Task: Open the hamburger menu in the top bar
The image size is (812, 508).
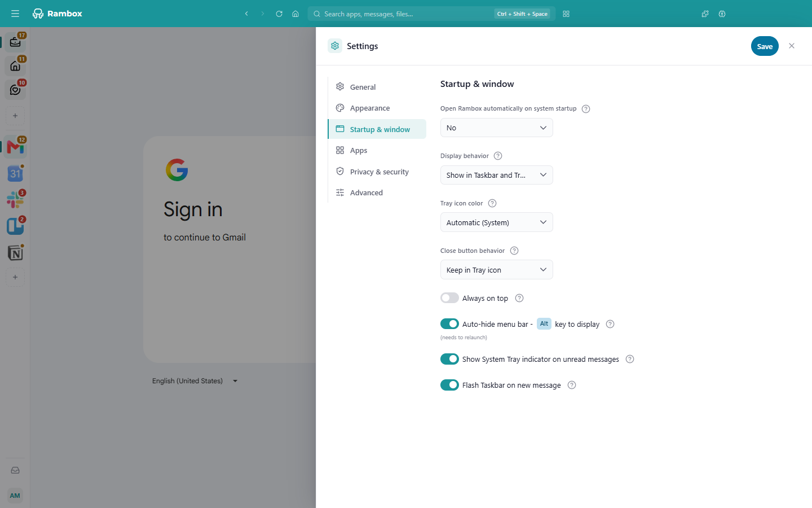Action: [x=15, y=14]
